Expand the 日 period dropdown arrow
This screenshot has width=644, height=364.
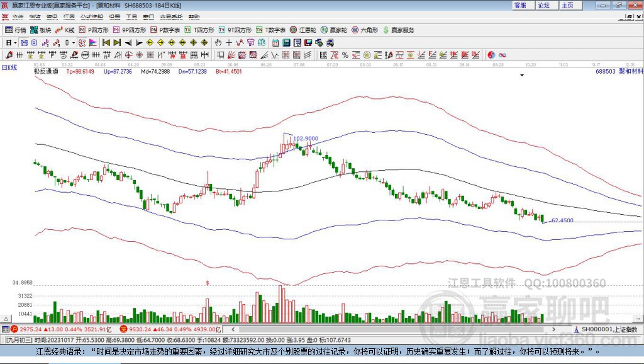pyautogui.click(x=15, y=43)
